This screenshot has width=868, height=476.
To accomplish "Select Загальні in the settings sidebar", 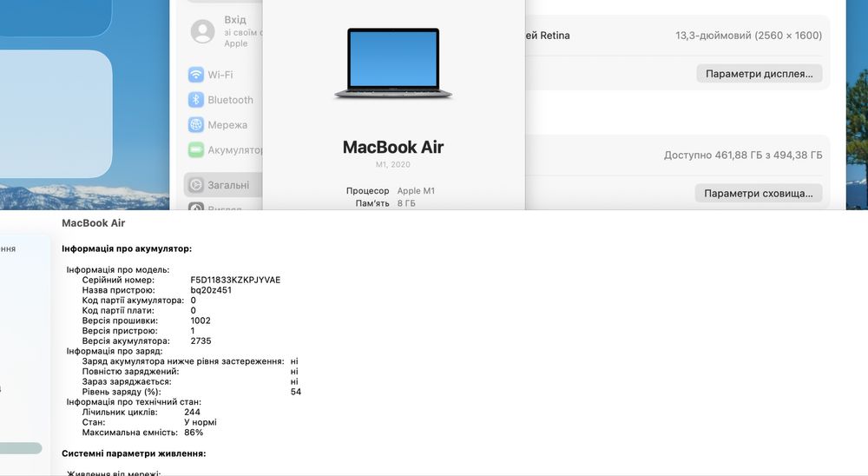I will 223,185.
